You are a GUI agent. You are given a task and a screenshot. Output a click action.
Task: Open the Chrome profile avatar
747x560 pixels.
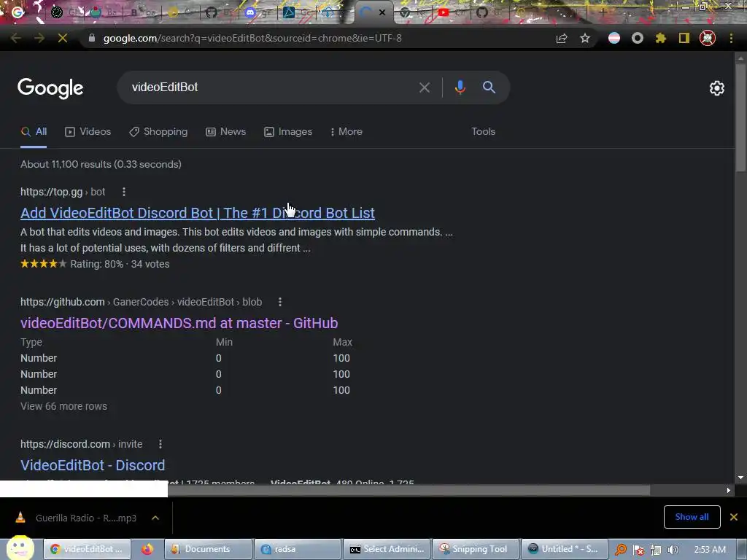point(708,38)
